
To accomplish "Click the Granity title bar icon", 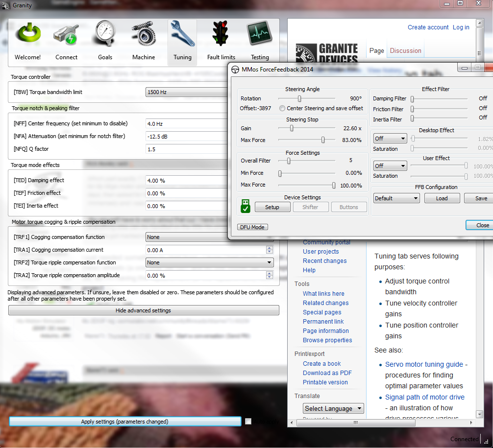I will point(6,5).
